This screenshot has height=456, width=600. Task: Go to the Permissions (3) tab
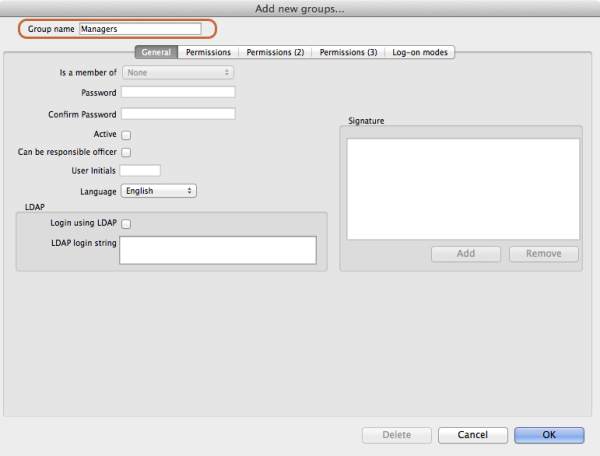348,52
